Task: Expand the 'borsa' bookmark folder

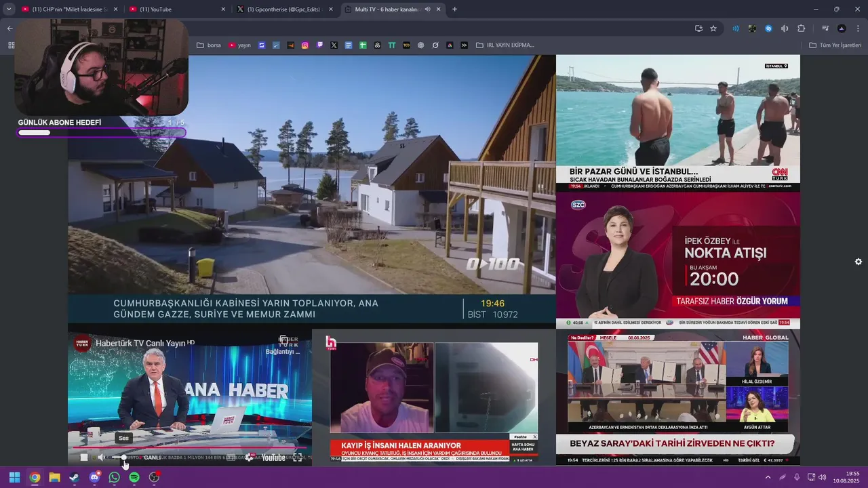Action: [x=209, y=45]
